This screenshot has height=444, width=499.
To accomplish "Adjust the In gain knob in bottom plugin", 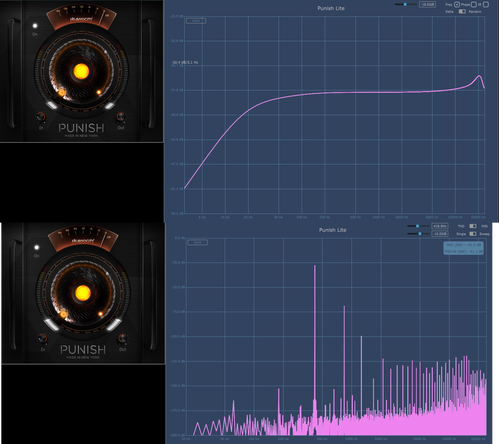I will pyautogui.click(x=42, y=339).
